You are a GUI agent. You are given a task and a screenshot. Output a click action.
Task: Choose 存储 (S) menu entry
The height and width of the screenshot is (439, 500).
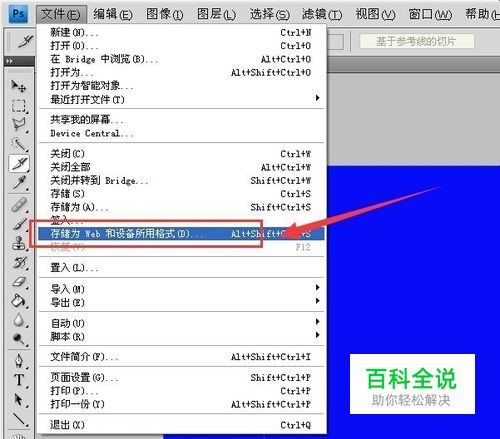click(181, 194)
